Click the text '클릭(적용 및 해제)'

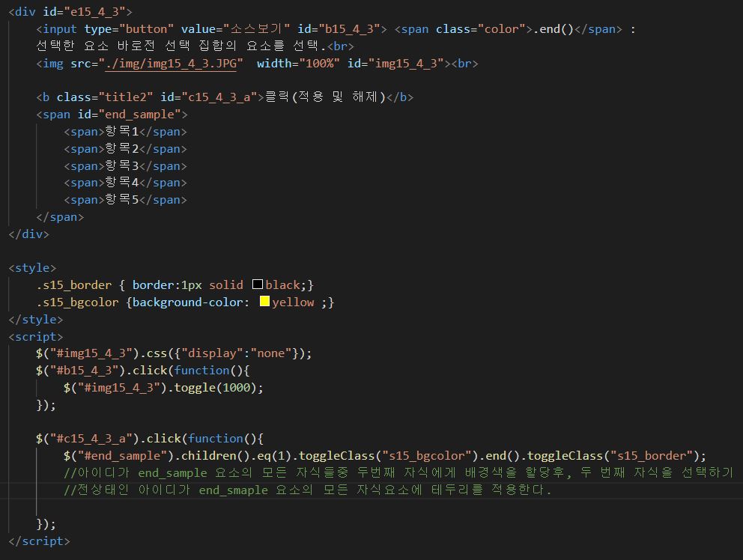coord(326,97)
